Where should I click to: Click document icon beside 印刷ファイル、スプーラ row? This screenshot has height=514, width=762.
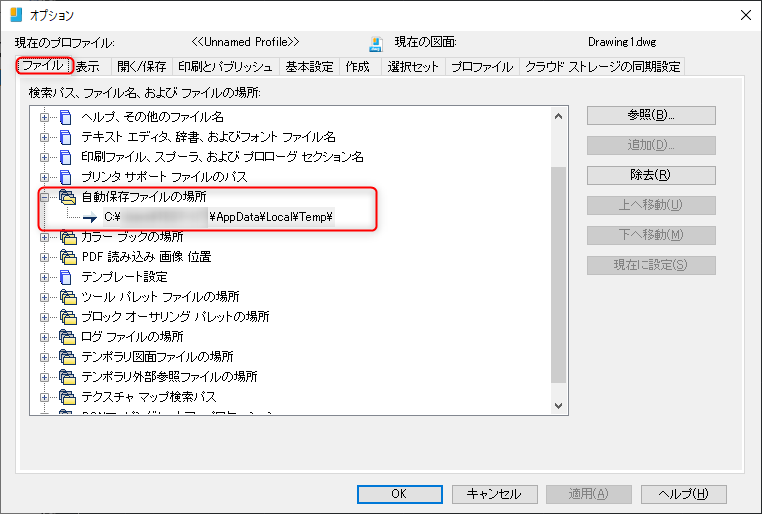(x=65, y=157)
